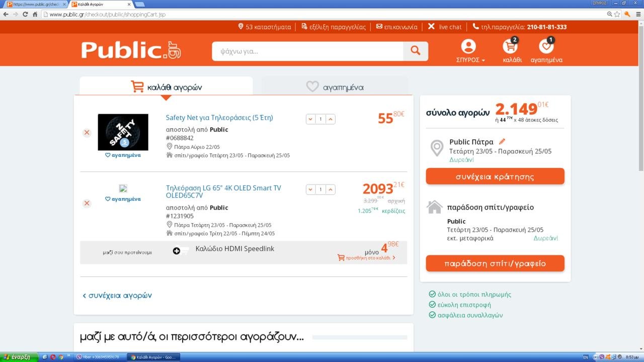The width and height of the screenshot is (644, 362).
Task: Open the 'εξέλιξη παραγγελίας' link
Action: point(334,27)
